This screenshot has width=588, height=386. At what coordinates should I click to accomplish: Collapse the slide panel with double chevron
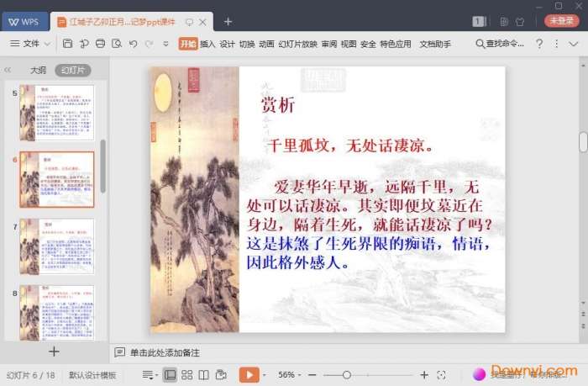click(8, 70)
